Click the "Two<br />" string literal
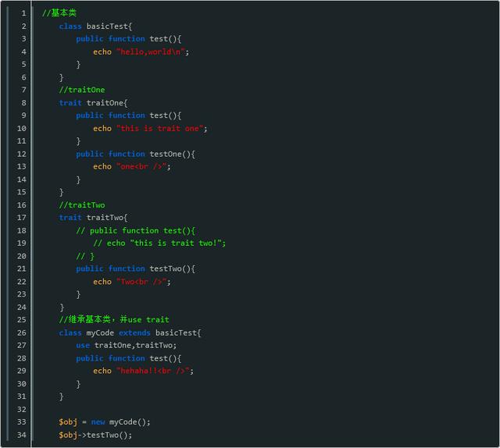This screenshot has height=448, width=500. [x=141, y=282]
